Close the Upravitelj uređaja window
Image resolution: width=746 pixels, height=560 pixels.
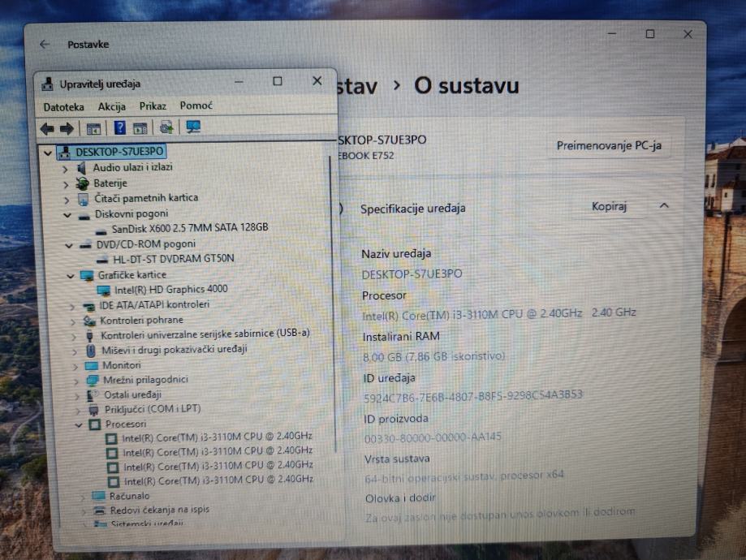317,81
